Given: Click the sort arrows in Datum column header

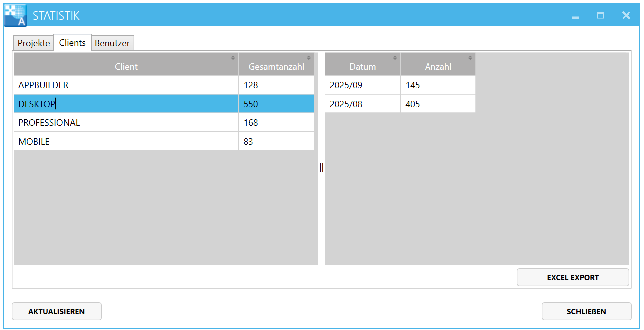Looking at the screenshot, I should click(395, 58).
